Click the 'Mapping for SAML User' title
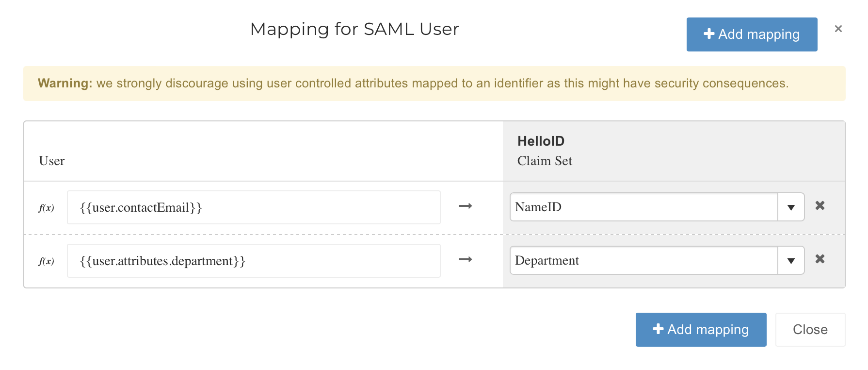Screen dimensions: 868x370 coord(354,29)
